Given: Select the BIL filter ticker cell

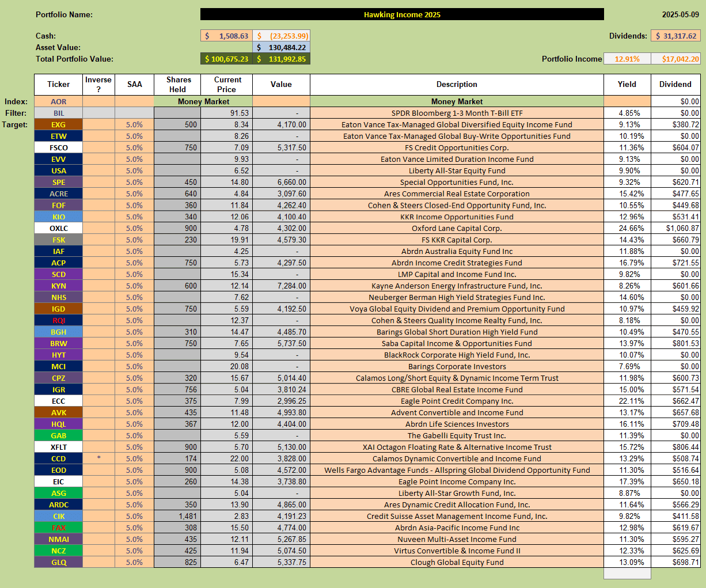Looking at the screenshot, I should (x=58, y=113).
